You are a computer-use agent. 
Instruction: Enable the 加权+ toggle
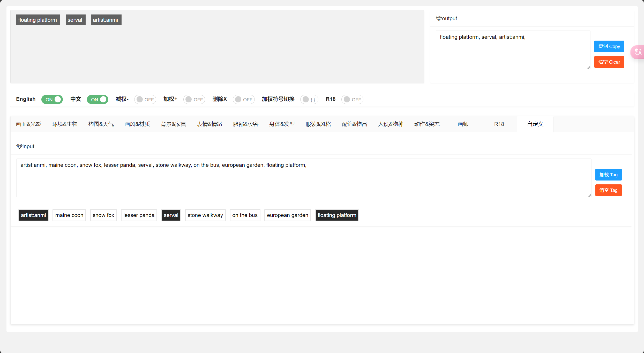[194, 100]
